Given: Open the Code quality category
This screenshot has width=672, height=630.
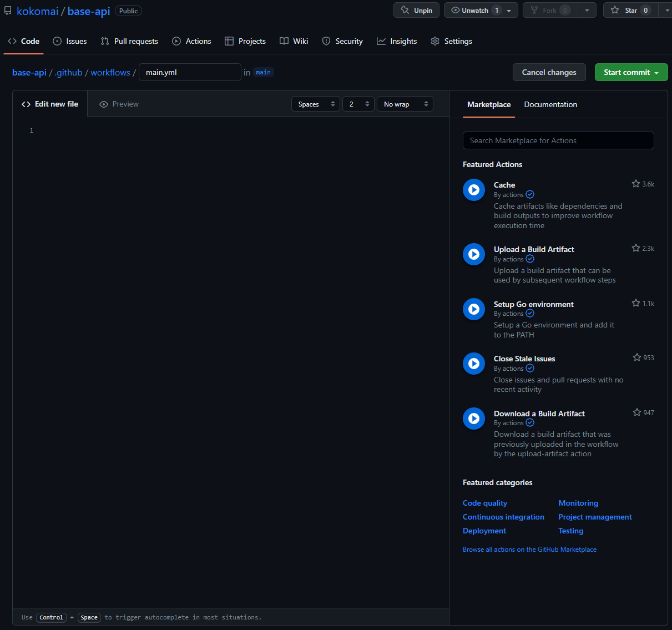Looking at the screenshot, I should click(x=485, y=503).
